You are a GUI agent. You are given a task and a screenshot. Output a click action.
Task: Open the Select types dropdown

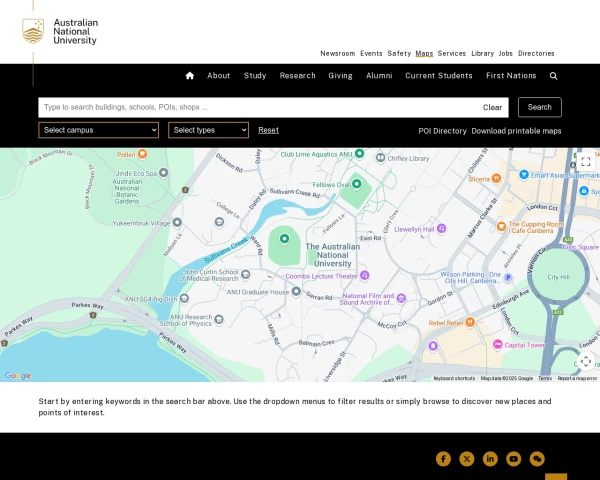[208, 130]
